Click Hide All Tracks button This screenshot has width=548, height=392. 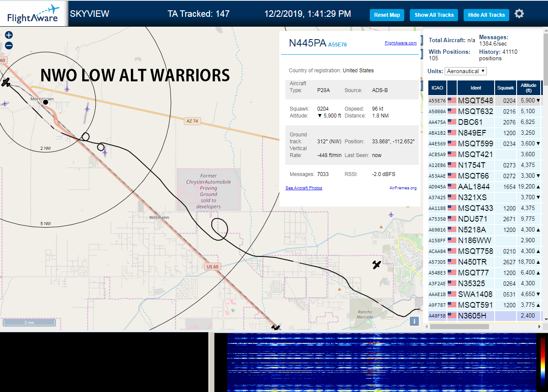(486, 15)
